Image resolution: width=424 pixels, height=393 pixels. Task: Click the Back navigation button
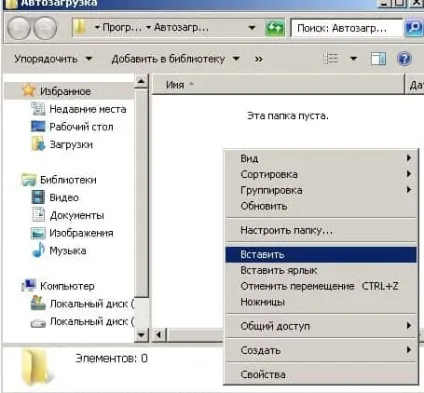click(x=19, y=28)
